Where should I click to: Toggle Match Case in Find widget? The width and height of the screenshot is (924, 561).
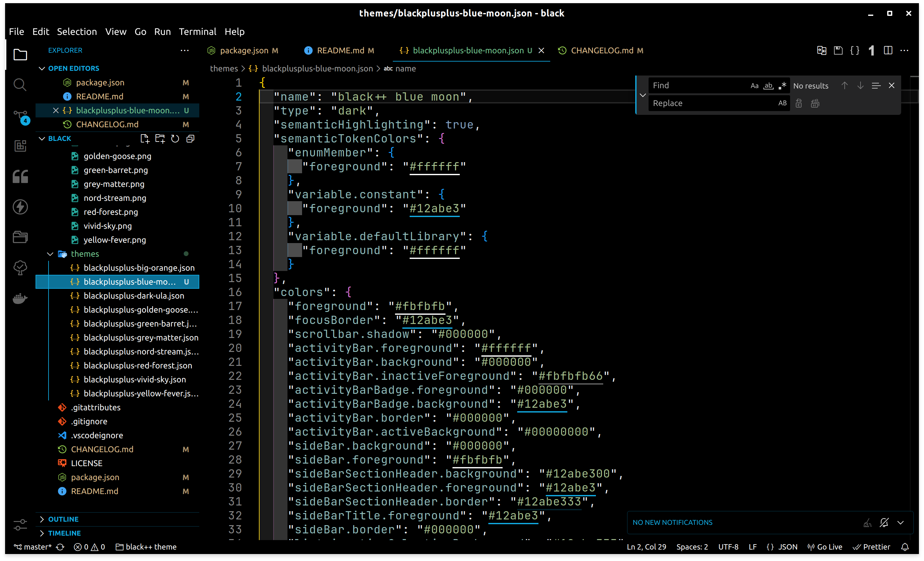(755, 85)
